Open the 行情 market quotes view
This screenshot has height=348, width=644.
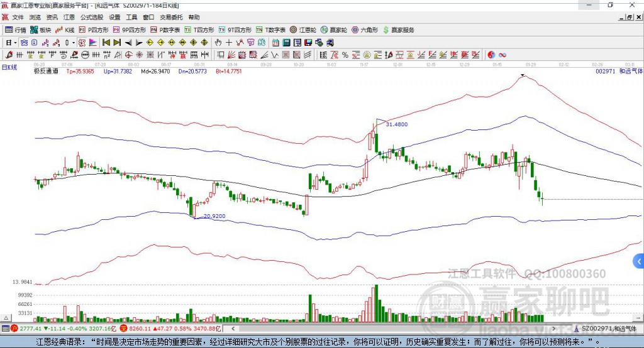[15, 30]
